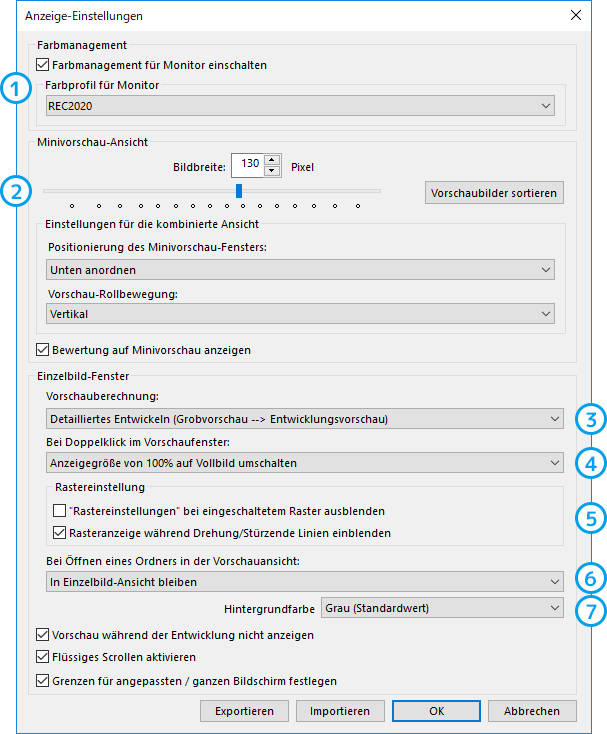Click the Vorschaubilder sortieren button
This screenshot has height=734, width=607.
[494, 193]
